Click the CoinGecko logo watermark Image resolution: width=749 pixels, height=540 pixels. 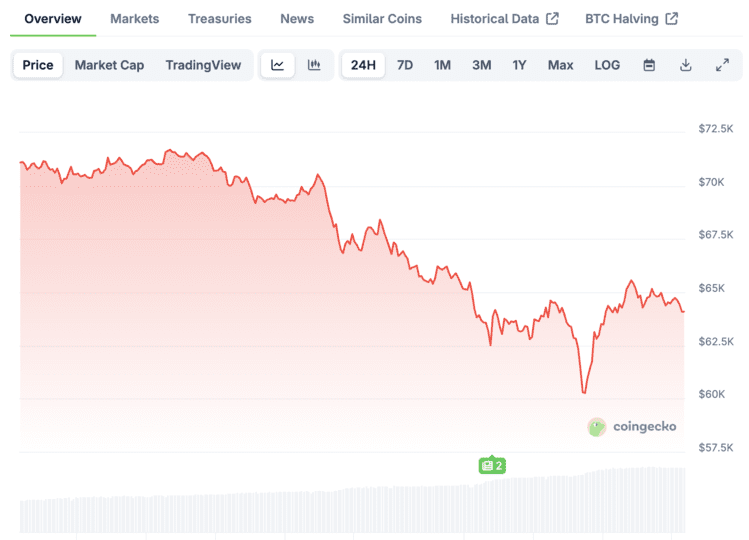point(632,427)
